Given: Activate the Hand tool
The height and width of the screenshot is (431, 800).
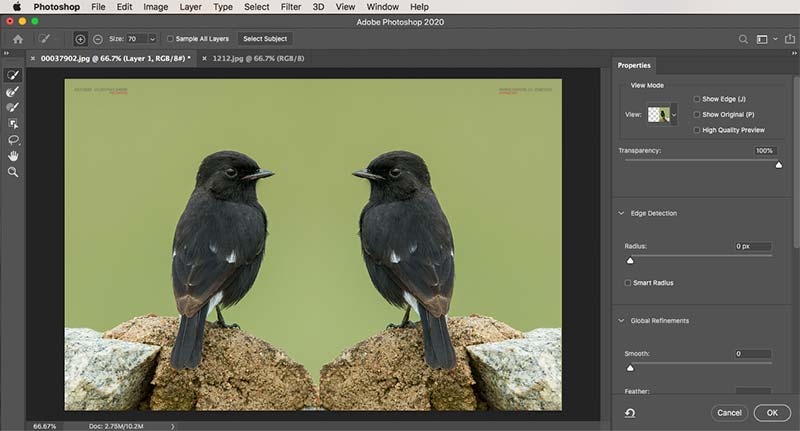Looking at the screenshot, I should click(13, 156).
